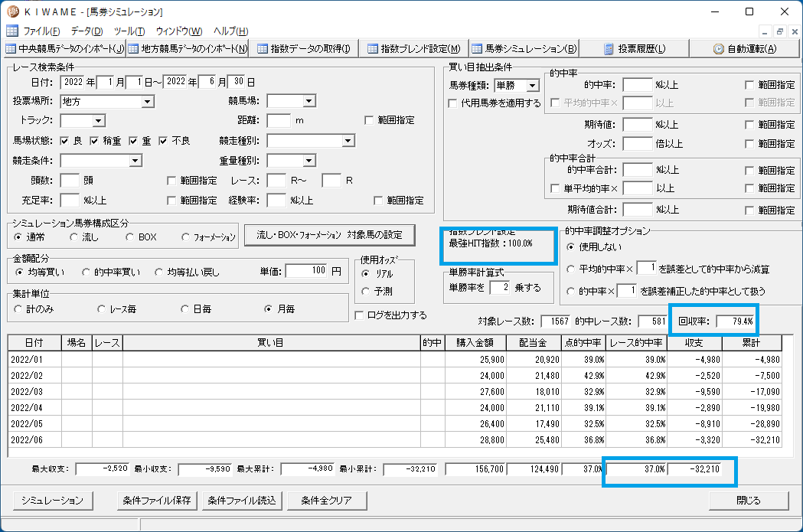
Task: Open the ツール menu
Action: 129,31
